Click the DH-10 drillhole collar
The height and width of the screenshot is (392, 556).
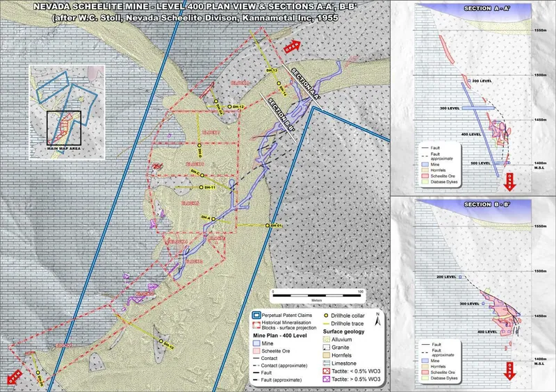tap(161, 341)
